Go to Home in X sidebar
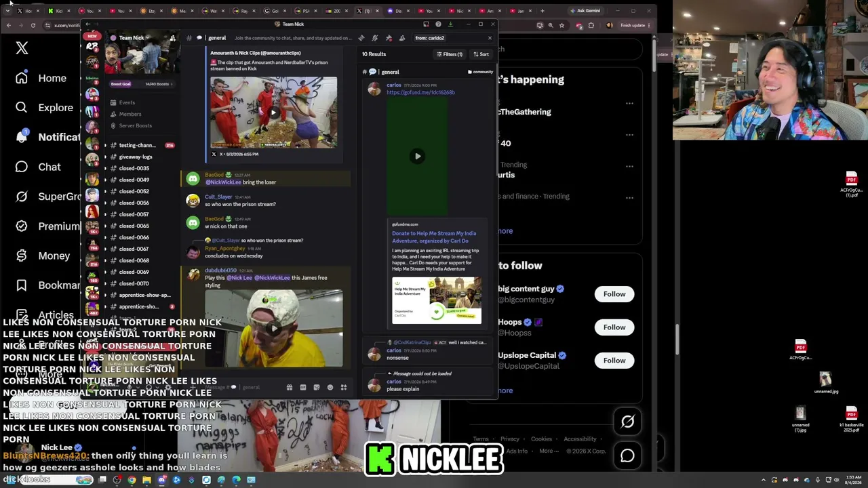The image size is (868, 488). click(42, 78)
